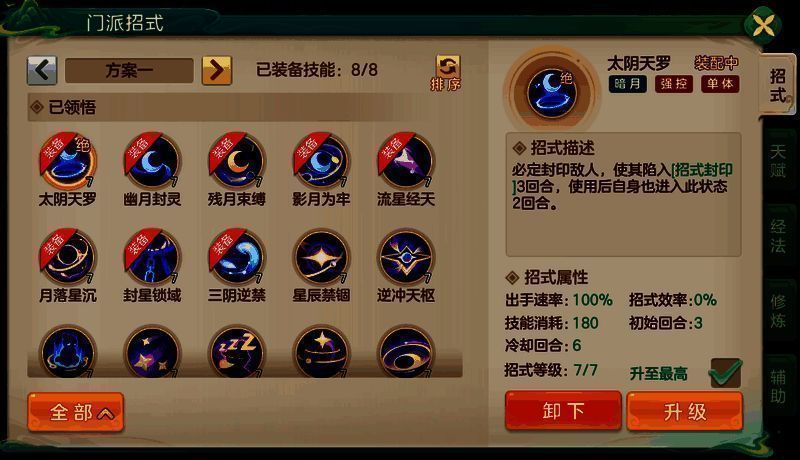This screenshot has height=460, width=800.
Task: Click the 升级 upgrade button
Action: 685,411
